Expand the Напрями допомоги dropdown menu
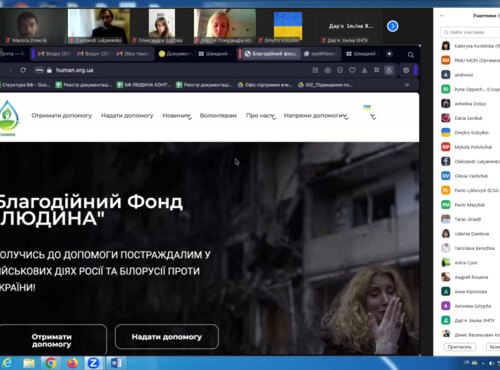The width and height of the screenshot is (500, 370). coord(346,116)
